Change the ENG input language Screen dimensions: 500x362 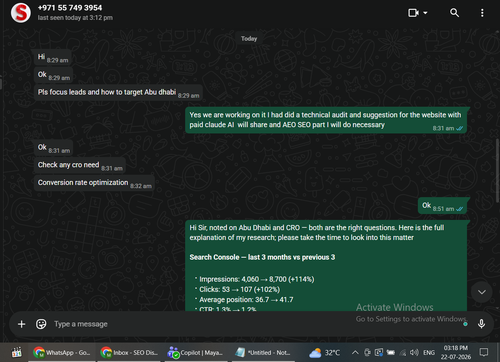pos(429,352)
